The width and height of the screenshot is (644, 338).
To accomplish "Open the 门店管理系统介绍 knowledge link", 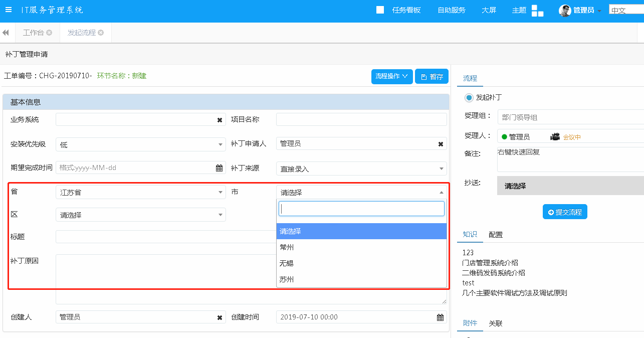I will [x=490, y=263].
